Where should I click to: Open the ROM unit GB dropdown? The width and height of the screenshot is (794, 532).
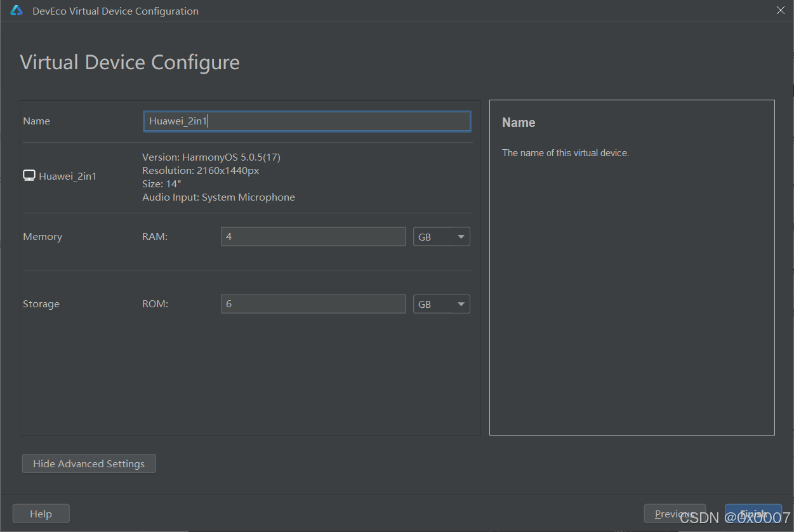(x=442, y=304)
